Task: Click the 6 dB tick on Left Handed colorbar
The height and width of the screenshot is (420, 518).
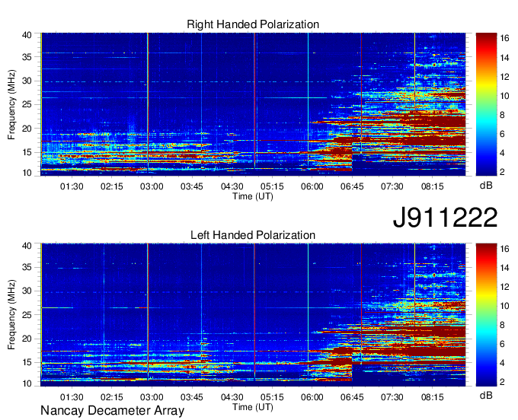Action: pos(502,344)
